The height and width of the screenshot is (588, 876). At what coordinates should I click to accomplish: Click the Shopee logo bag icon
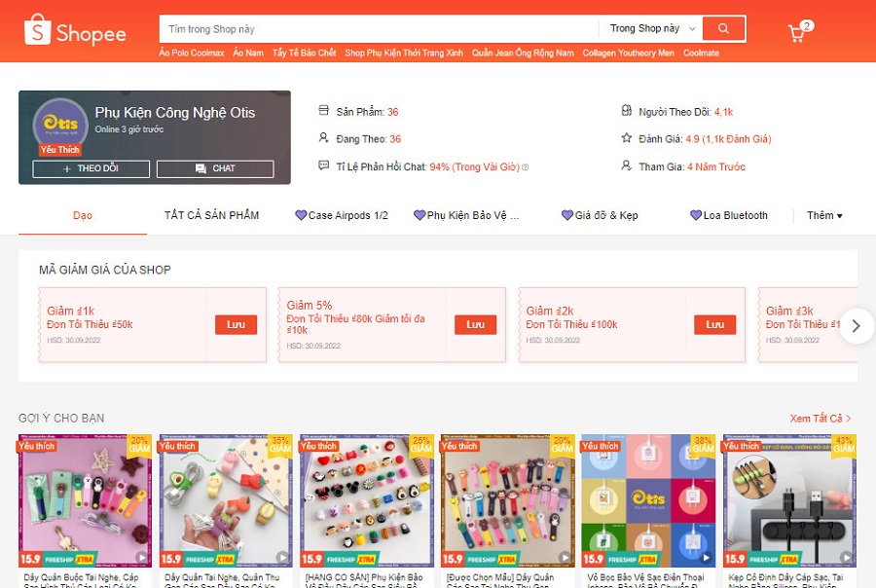pos(37,29)
